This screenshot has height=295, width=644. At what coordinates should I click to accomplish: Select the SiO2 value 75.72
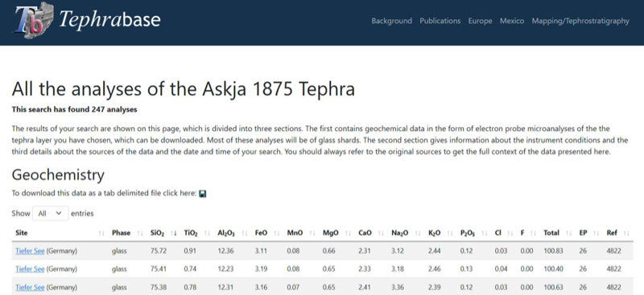[x=159, y=251]
